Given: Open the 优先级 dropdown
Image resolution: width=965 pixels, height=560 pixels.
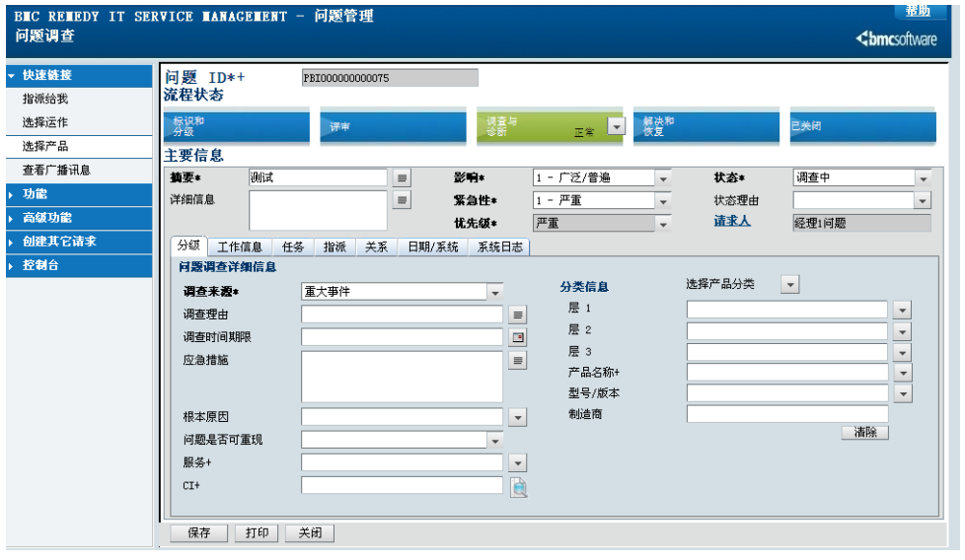Looking at the screenshot, I should (x=663, y=224).
